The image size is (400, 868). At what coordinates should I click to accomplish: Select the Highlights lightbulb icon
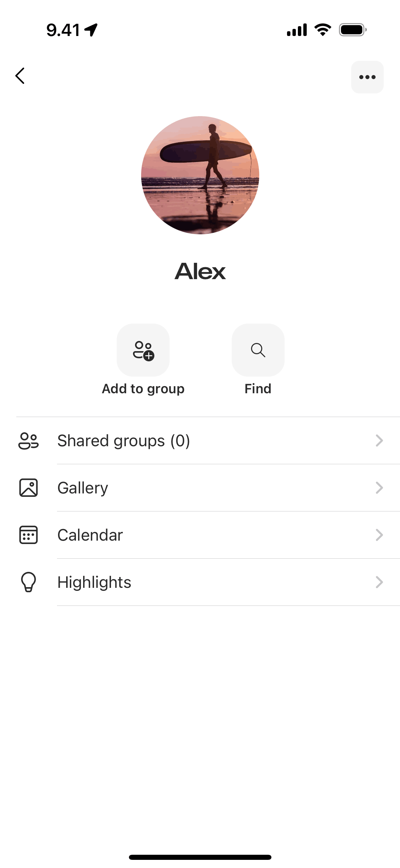click(x=28, y=582)
